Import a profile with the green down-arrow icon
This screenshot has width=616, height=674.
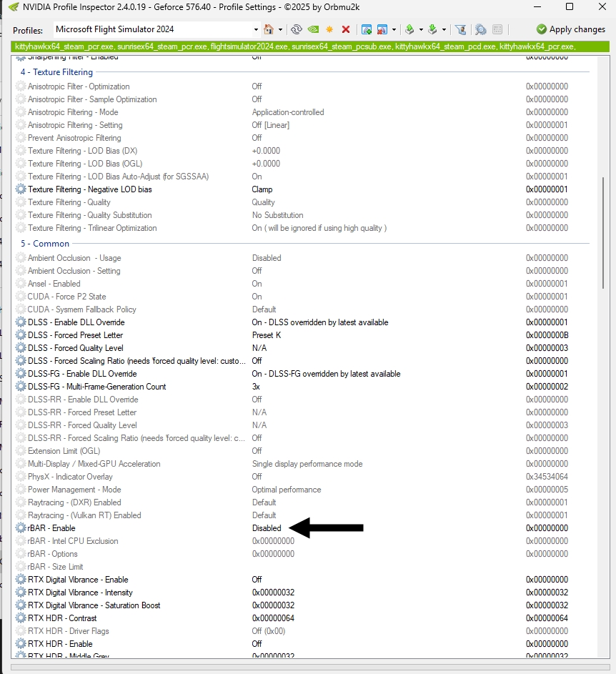[432, 29]
